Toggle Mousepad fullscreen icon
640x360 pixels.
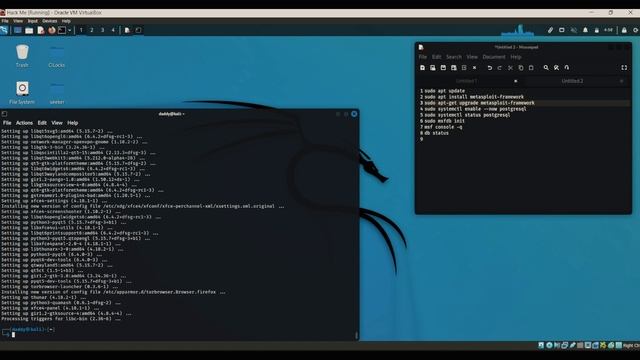(624, 68)
